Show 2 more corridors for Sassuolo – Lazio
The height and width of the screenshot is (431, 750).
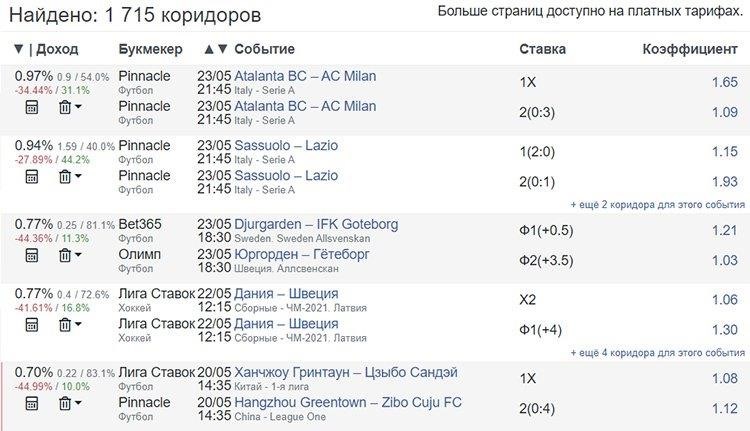click(658, 205)
